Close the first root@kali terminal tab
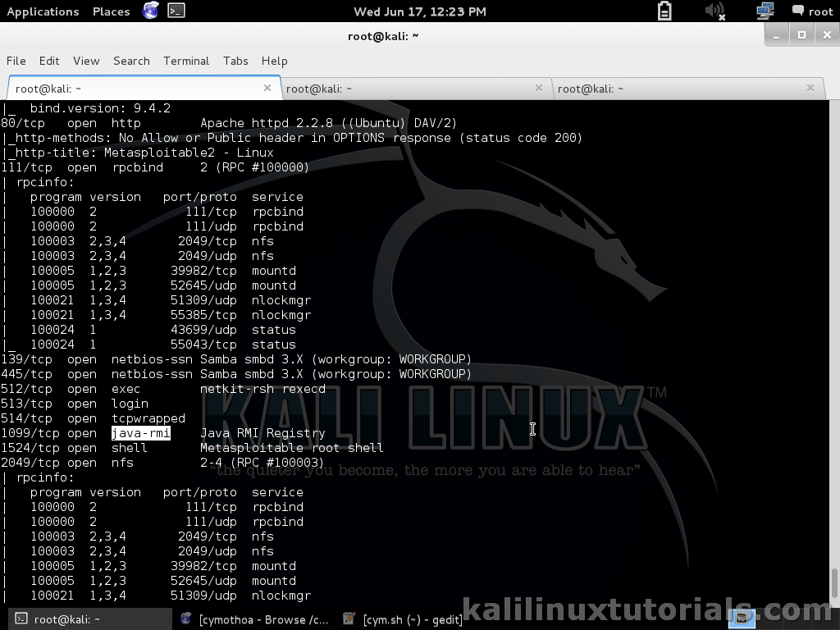 [267, 88]
